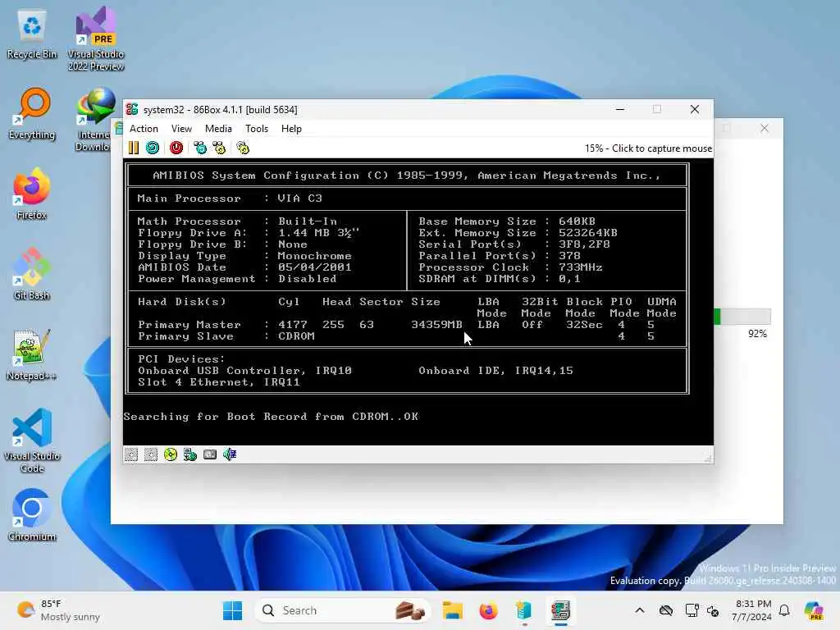Image resolution: width=840 pixels, height=630 pixels.
Task: Click the teal hard reset toolbar icon
Action: pos(153,148)
